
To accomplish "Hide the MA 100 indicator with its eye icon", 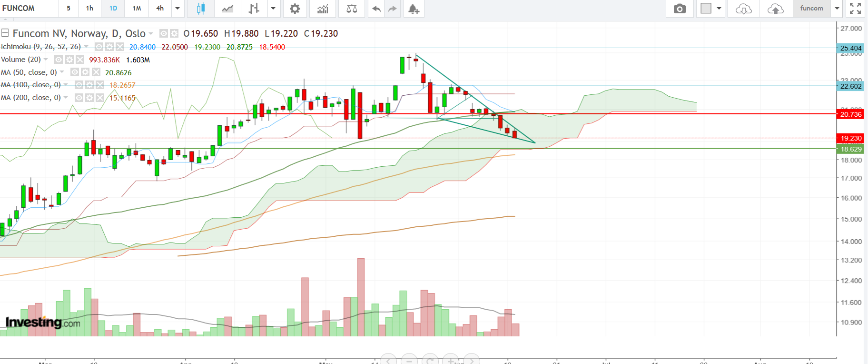I will click(x=79, y=85).
